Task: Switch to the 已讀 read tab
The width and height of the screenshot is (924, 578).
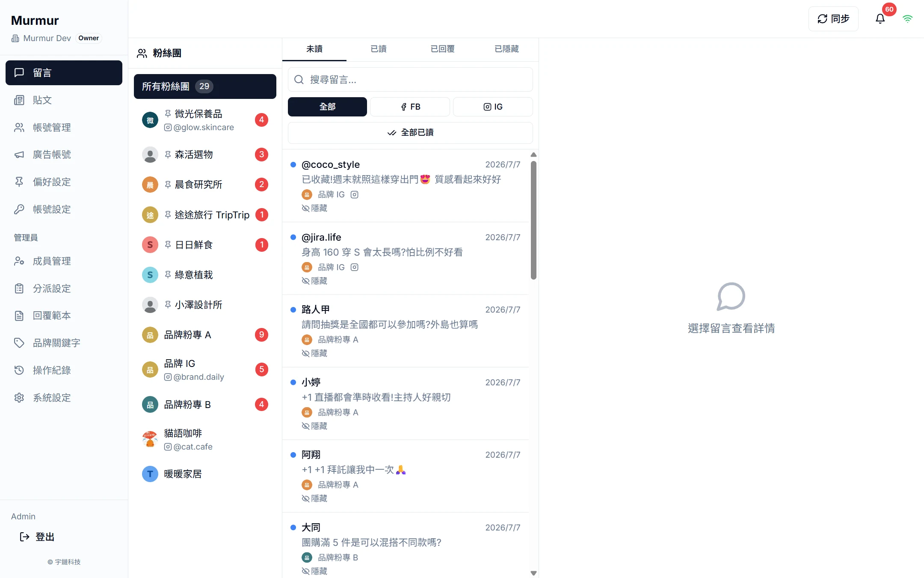Action: pos(379,49)
